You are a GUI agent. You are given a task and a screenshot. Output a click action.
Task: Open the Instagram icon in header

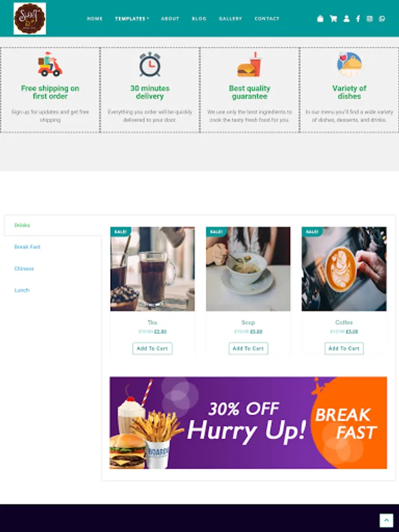click(369, 19)
